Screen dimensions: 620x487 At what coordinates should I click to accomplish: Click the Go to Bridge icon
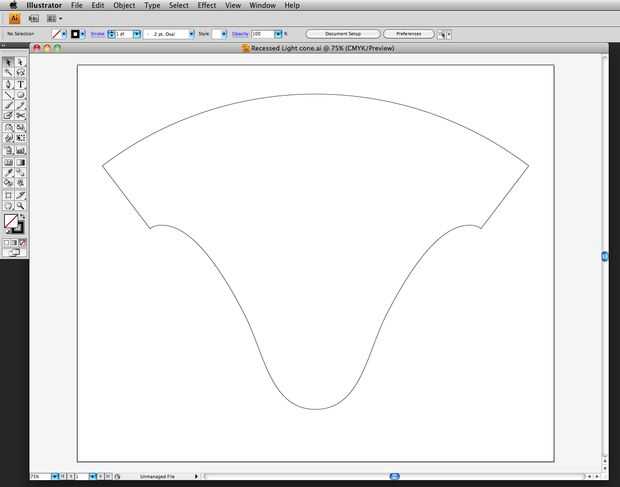coord(34,19)
